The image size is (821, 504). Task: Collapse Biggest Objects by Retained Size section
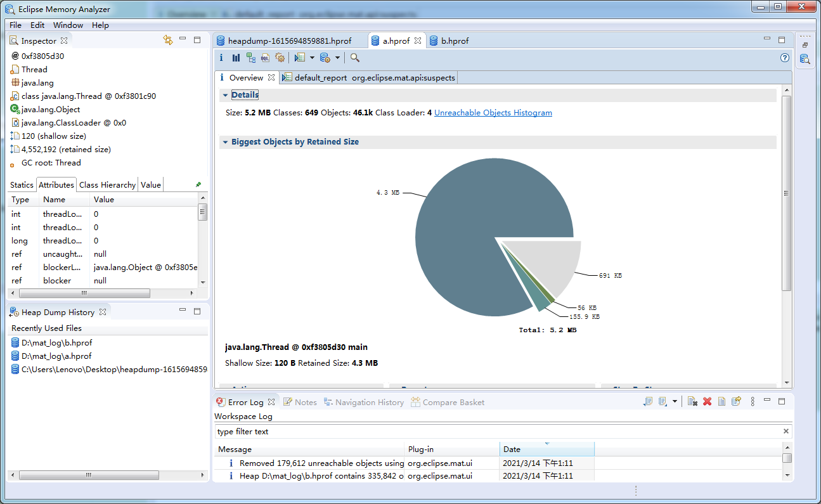225,142
